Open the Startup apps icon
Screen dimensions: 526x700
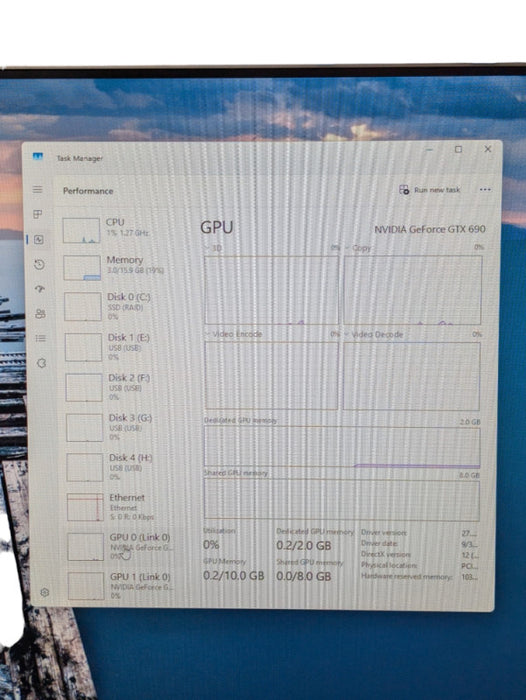click(40, 289)
